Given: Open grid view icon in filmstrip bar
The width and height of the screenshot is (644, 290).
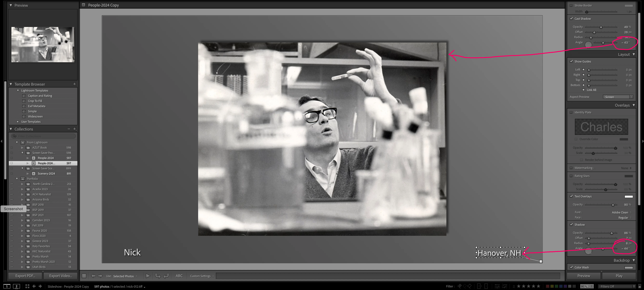Looking at the screenshot, I should pyautogui.click(x=27, y=286).
